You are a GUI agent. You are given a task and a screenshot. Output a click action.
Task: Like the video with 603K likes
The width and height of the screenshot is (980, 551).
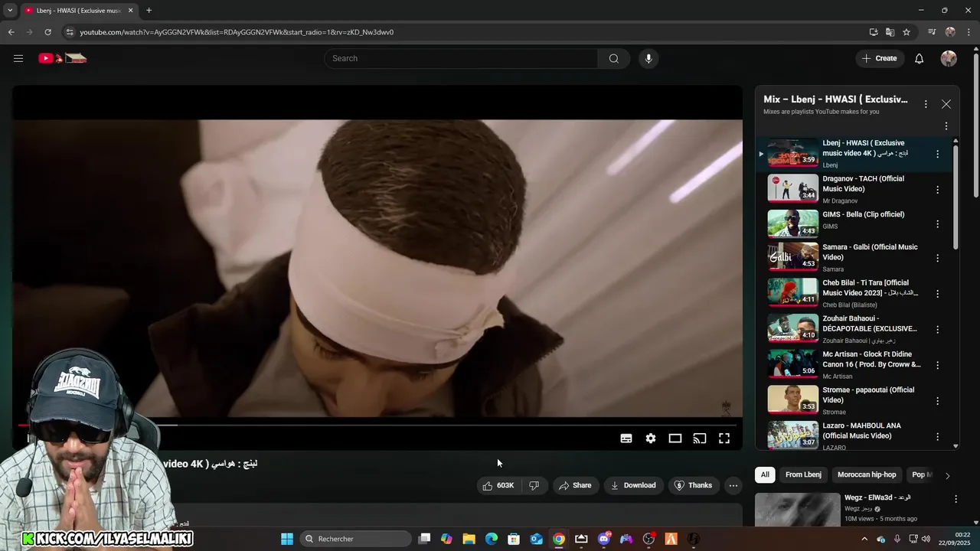pos(498,485)
